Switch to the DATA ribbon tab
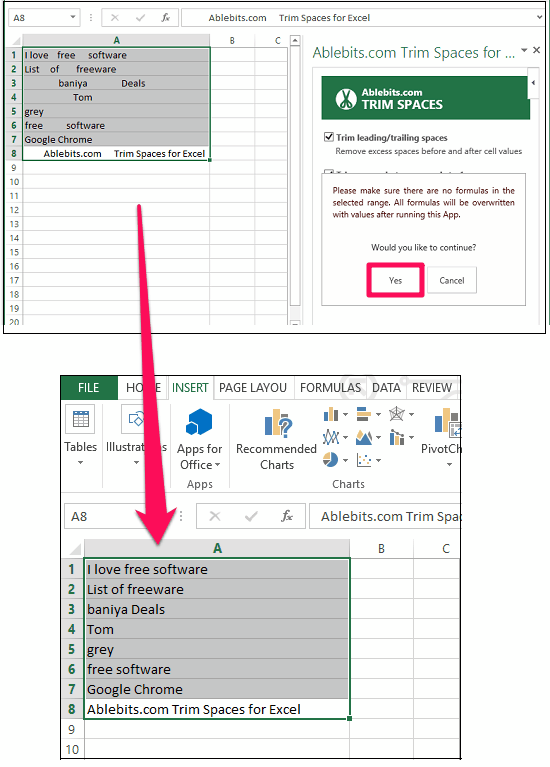The image size is (550, 767). [x=386, y=388]
